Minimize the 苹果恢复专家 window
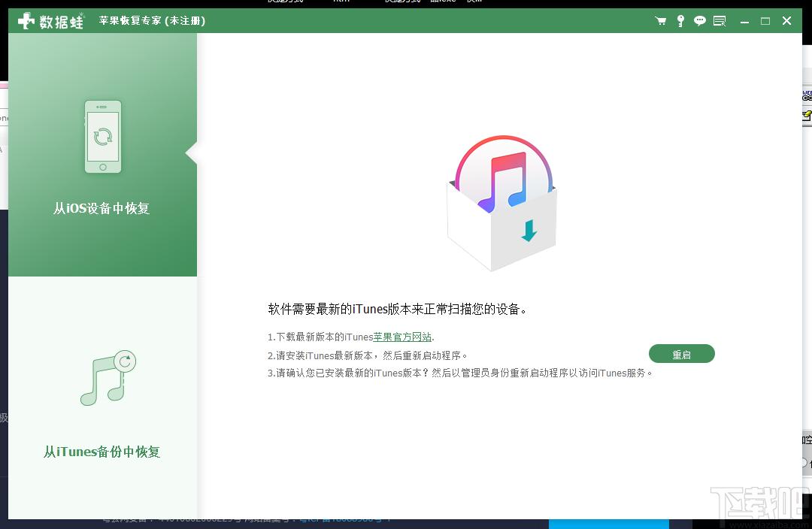 tap(744, 21)
